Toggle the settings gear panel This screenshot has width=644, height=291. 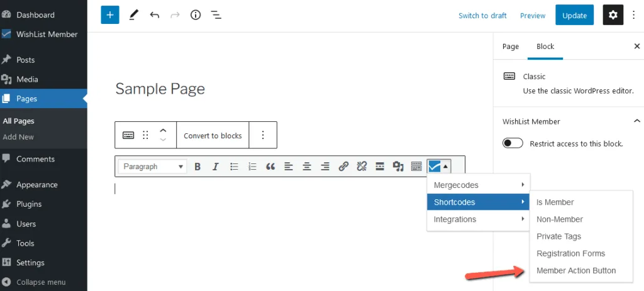pyautogui.click(x=613, y=15)
